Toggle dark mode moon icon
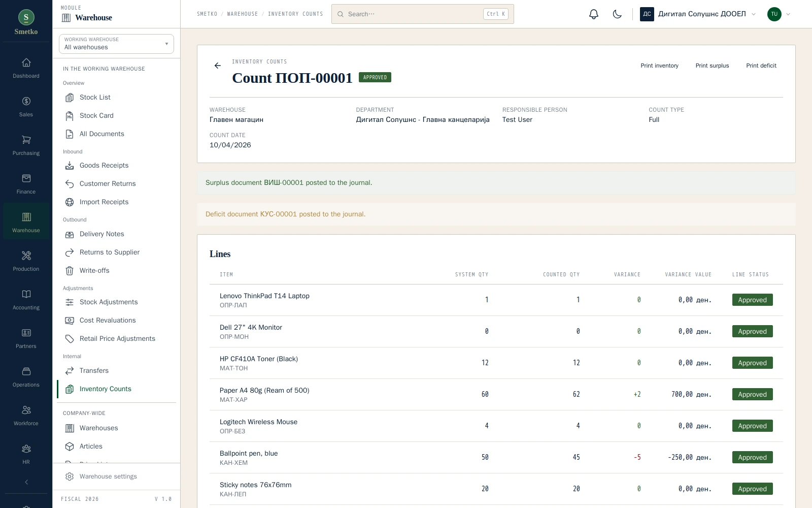 (617, 14)
